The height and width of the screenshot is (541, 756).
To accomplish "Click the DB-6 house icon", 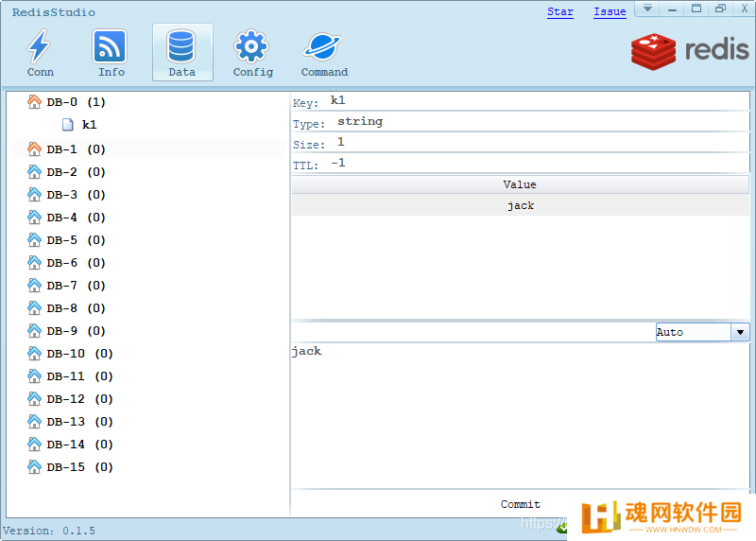I will (x=34, y=263).
